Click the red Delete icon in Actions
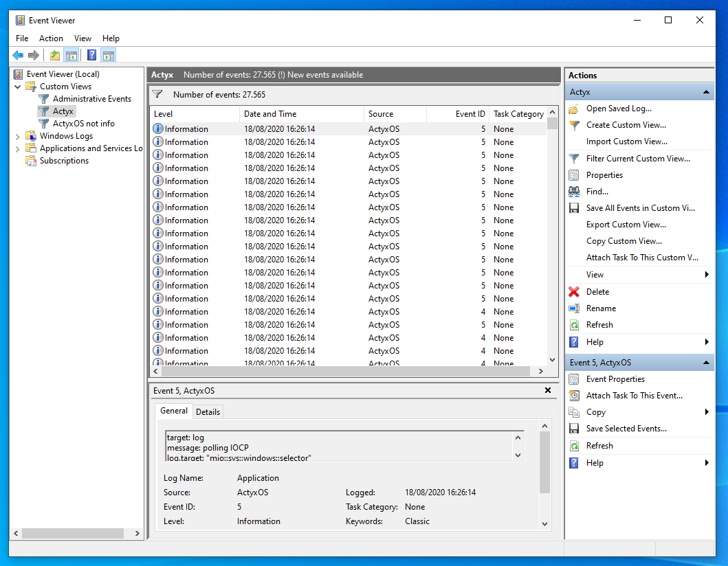This screenshot has height=566, width=728. tap(574, 292)
